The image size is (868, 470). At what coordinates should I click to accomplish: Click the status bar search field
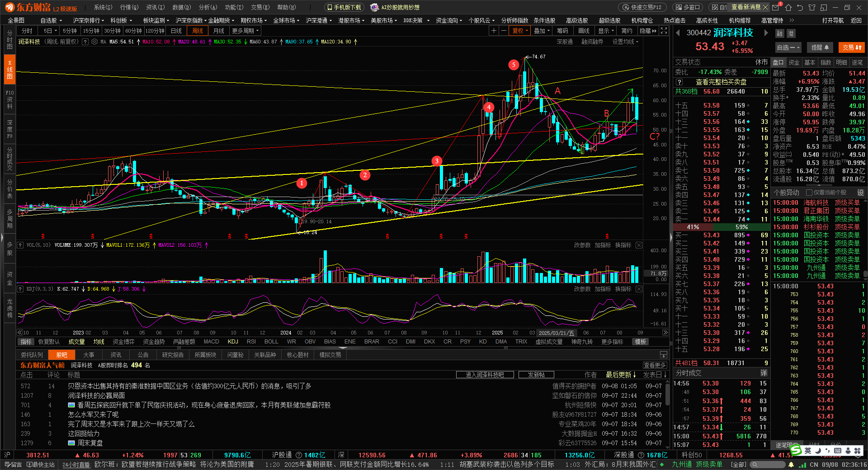[768, 465]
